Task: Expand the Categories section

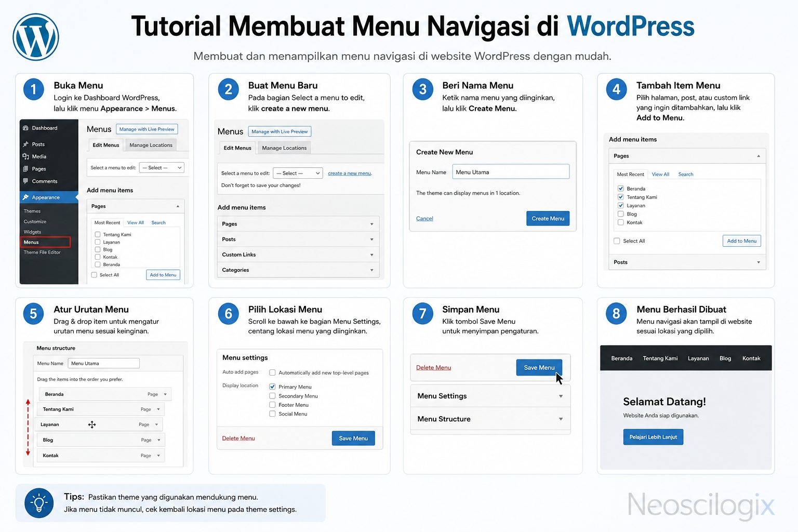Action: (298, 270)
